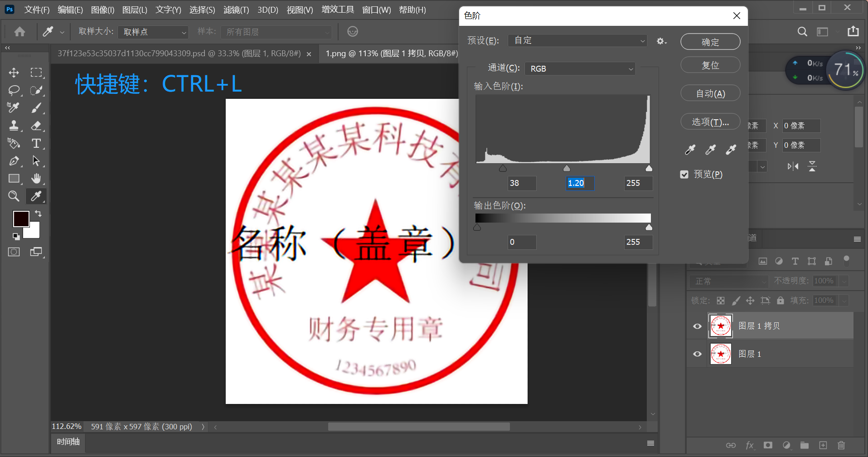This screenshot has width=868, height=457.
Task: Open Levels preset options gear
Action: coord(661,41)
